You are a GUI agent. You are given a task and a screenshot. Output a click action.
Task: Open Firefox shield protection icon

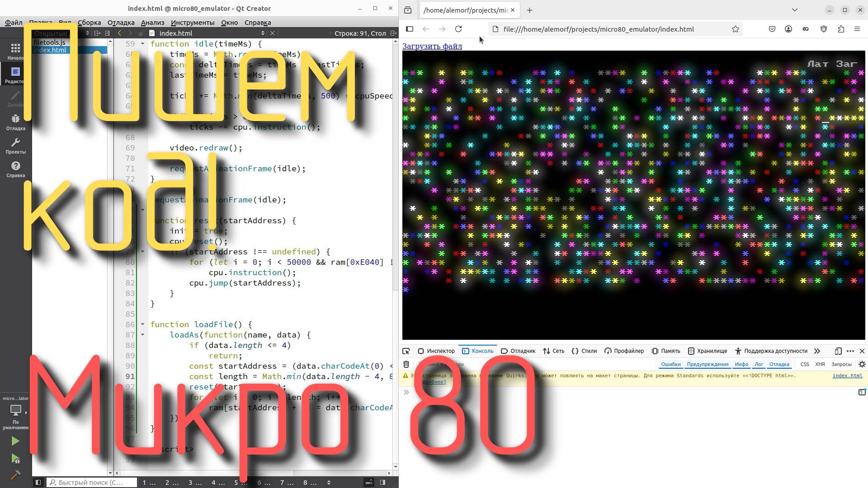824,29
